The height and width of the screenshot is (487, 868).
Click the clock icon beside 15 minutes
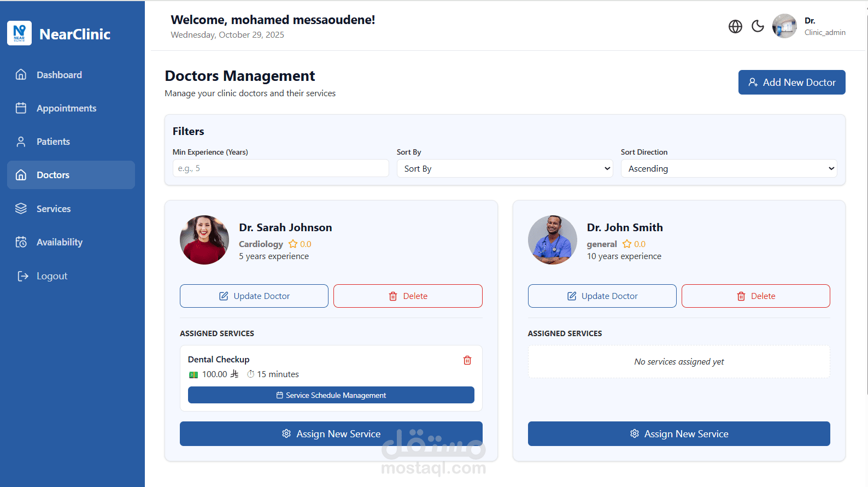tap(250, 374)
